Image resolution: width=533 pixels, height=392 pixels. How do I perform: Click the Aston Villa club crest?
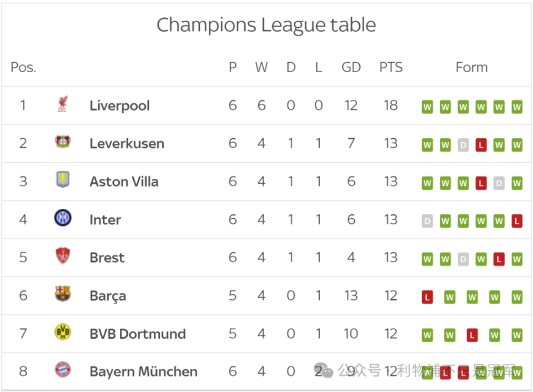[63, 179]
